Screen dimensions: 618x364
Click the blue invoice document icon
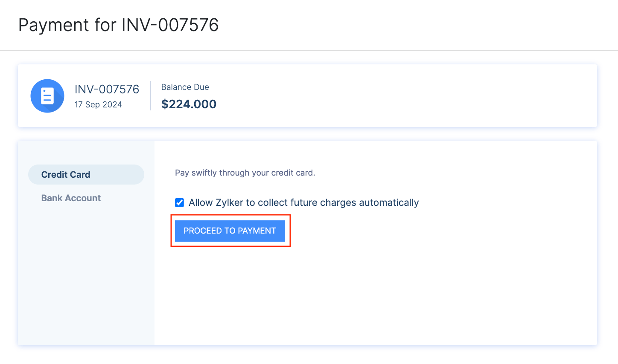pyautogui.click(x=47, y=96)
